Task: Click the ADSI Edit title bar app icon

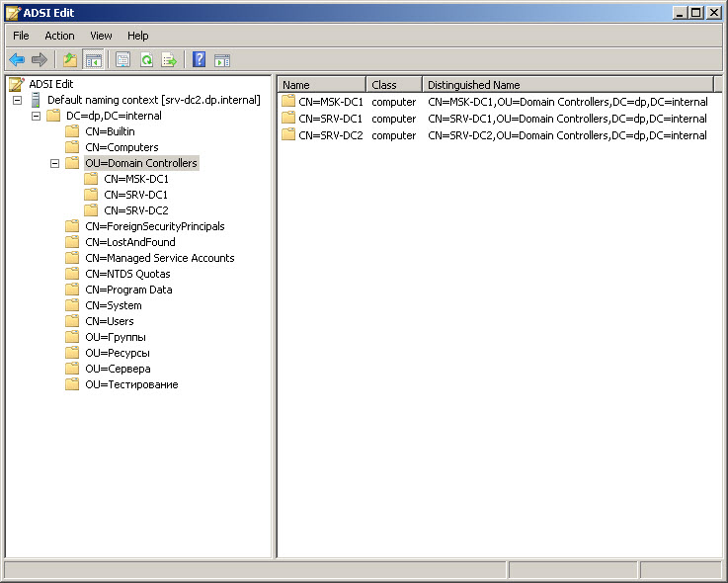Action: coord(14,13)
